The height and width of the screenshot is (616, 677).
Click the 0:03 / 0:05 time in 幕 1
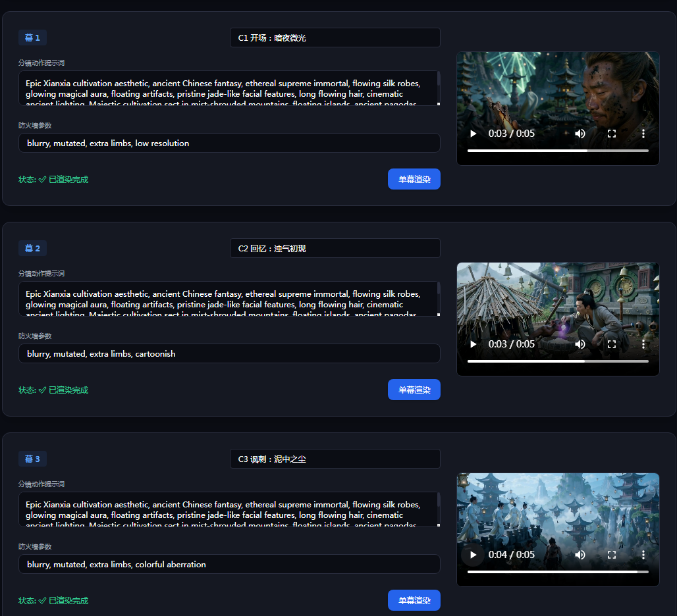pos(511,134)
